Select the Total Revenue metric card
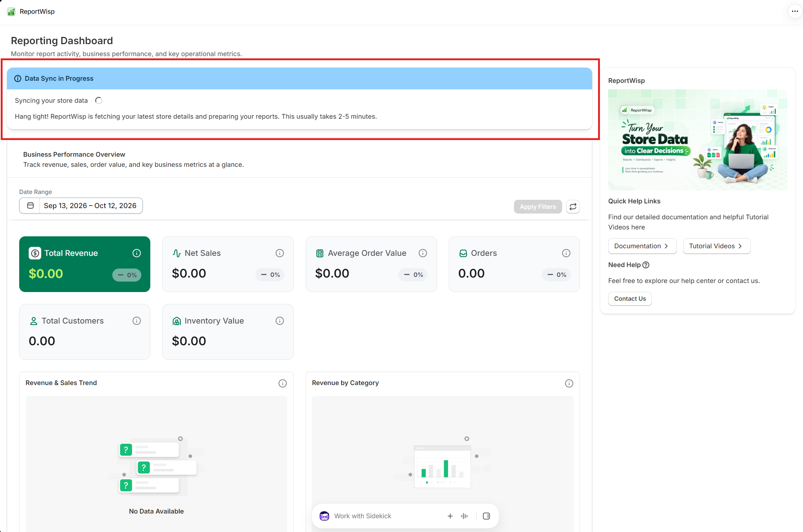 point(85,264)
